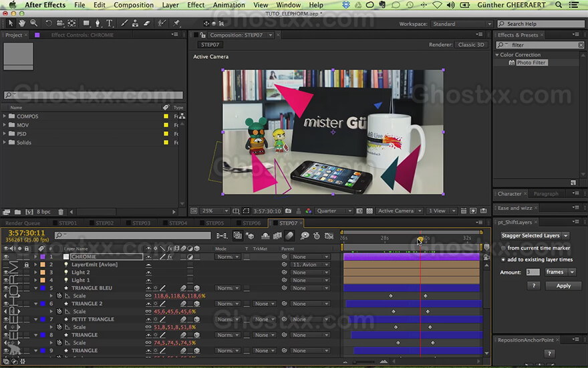Image resolution: width=588 pixels, height=368 pixels.
Task: Select the Zoom magnifier tool
Action: pyautogui.click(x=34, y=23)
